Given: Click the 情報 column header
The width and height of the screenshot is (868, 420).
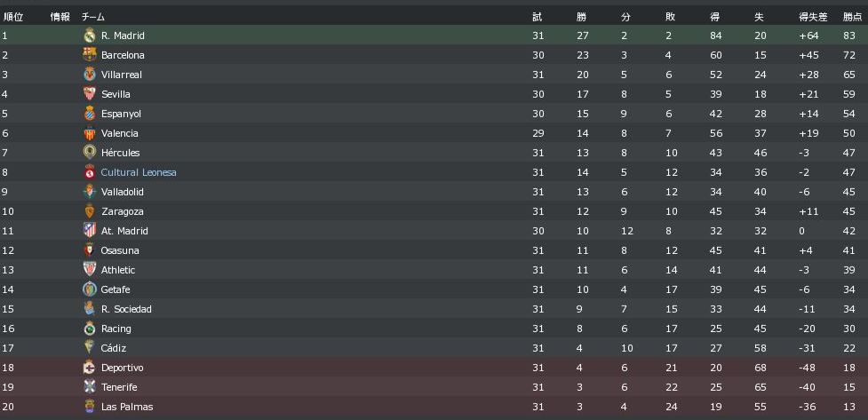Looking at the screenshot, I should click(x=60, y=17).
